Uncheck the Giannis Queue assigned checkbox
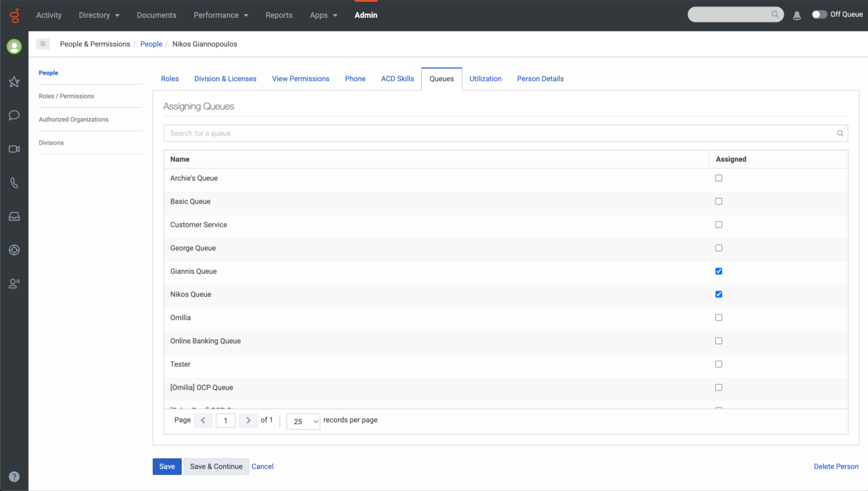The image size is (868, 491). coord(719,271)
